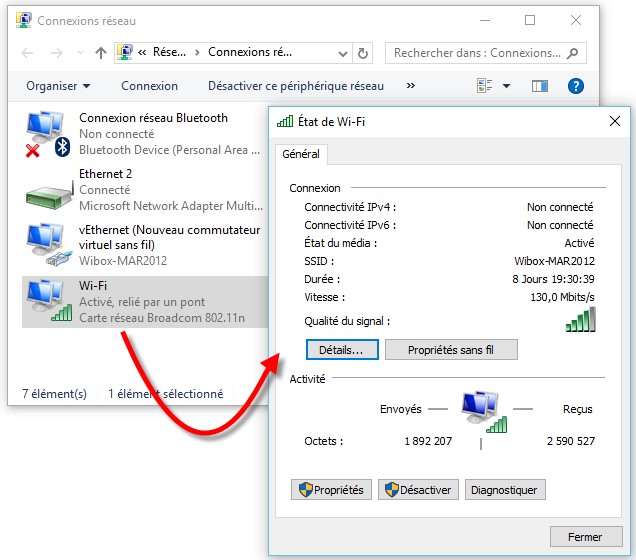This screenshot has width=636, height=560.
Task: Open Propriétés sans fil
Action: coord(451,349)
